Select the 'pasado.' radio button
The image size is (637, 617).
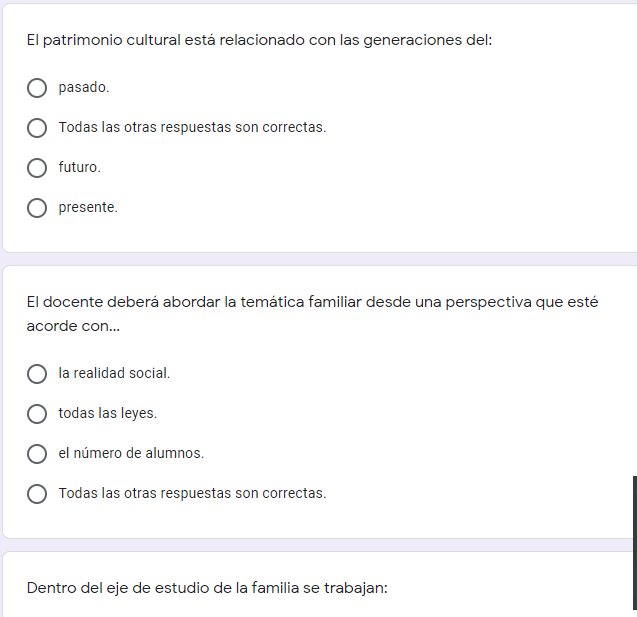pos(37,88)
